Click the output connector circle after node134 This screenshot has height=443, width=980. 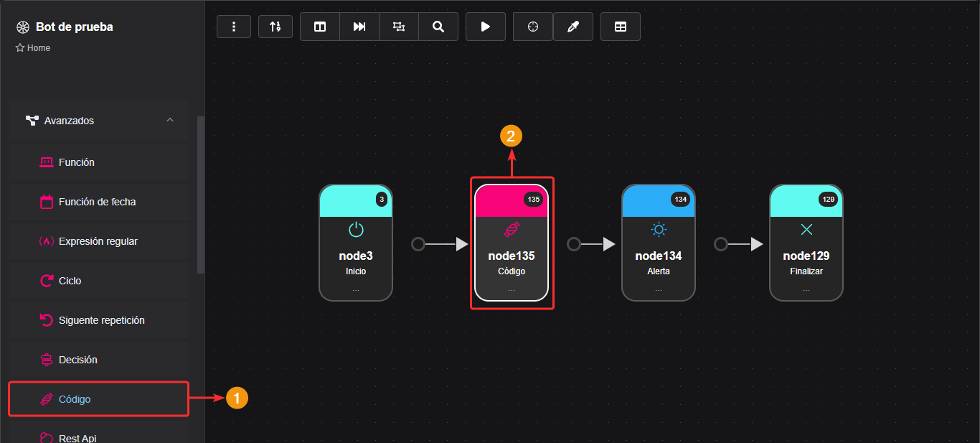click(721, 244)
